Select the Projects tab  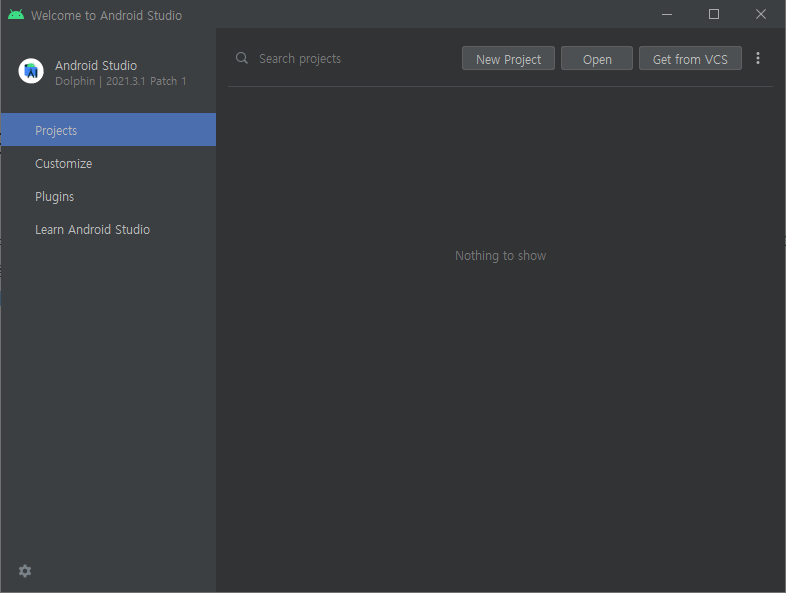click(108, 130)
